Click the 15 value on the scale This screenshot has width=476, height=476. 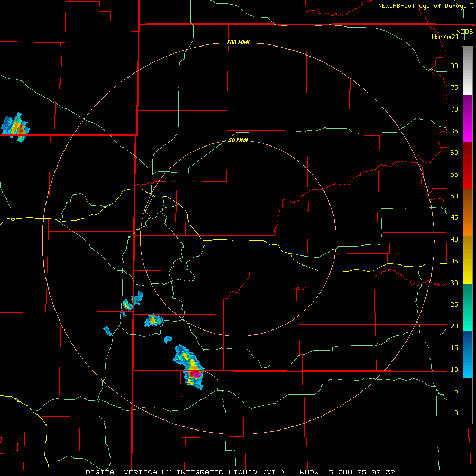coord(454,348)
